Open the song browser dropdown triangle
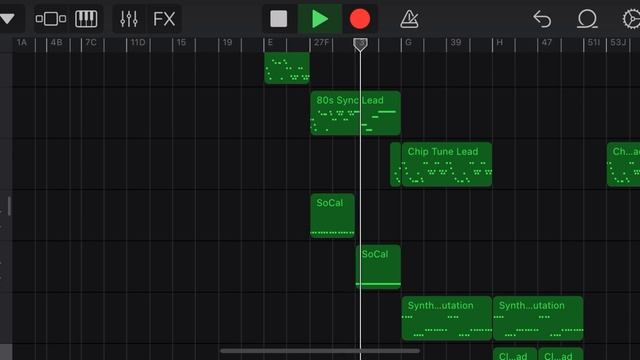Viewport: 640px width, 360px height. pyautogui.click(x=7, y=19)
